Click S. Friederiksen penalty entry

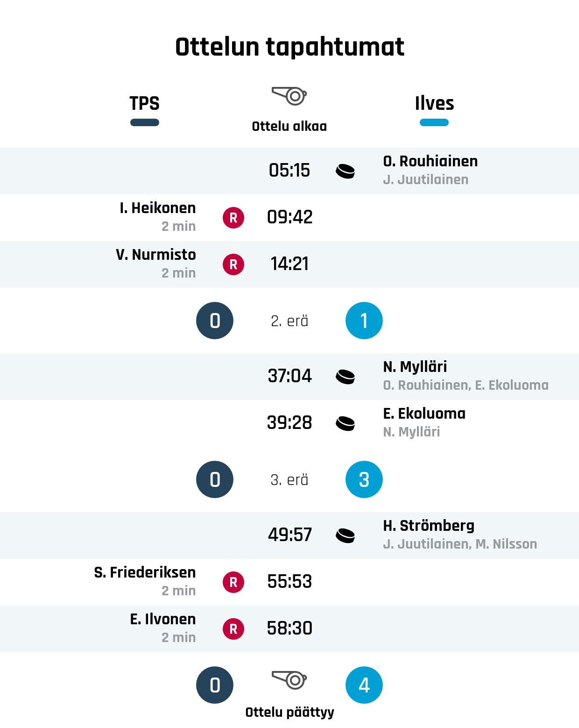click(145, 572)
